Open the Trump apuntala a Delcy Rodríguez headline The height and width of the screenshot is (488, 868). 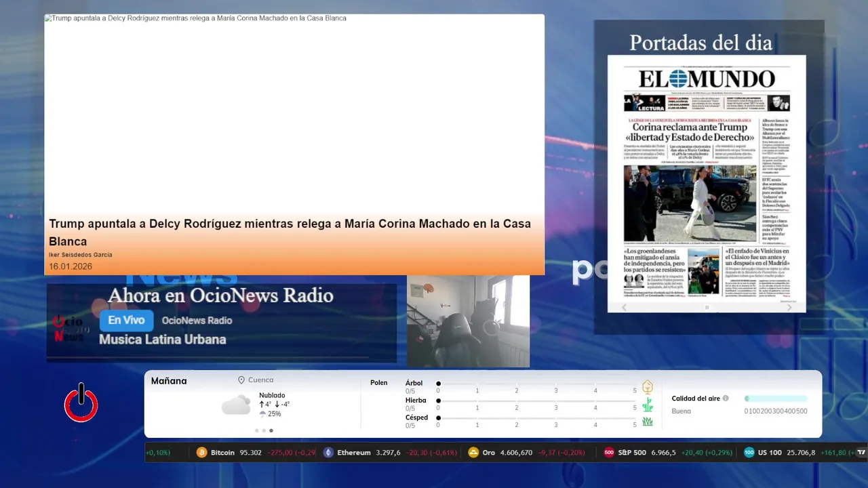click(x=290, y=232)
